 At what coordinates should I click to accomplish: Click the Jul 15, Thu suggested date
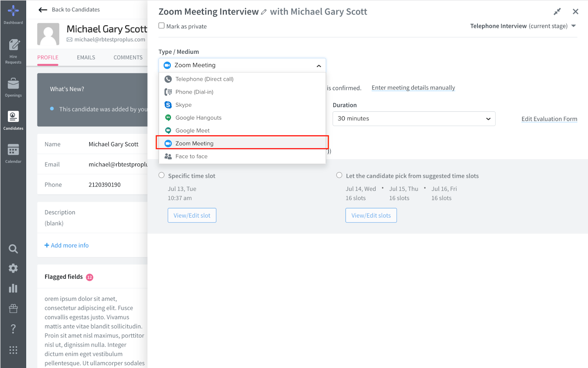(x=404, y=189)
